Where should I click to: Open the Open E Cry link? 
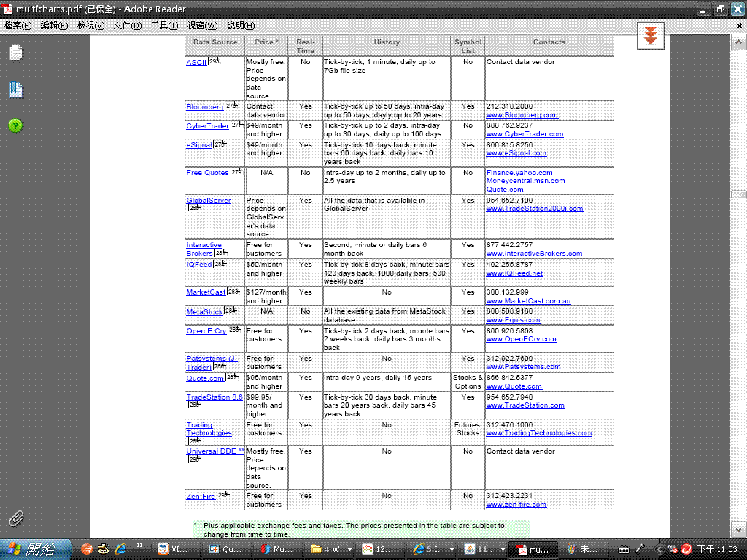click(206, 331)
